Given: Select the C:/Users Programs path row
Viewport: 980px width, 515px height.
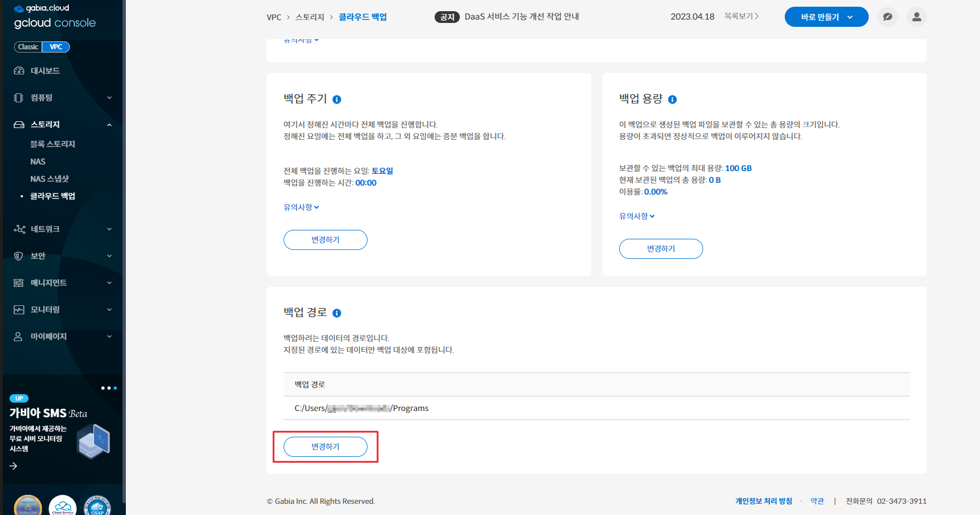Looking at the screenshot, I should pos(597,408).
